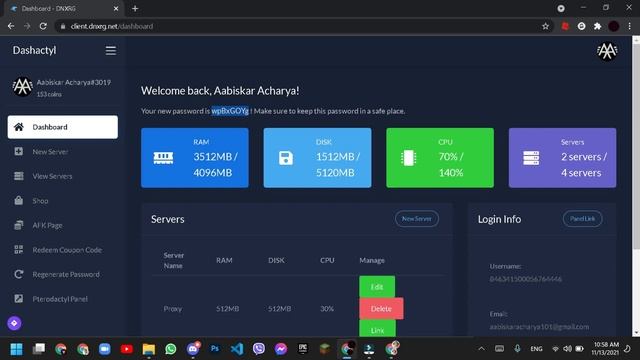Select Dashboard in the sidebar
Screen dimensions: 640x360
click(x=62, y=127)
